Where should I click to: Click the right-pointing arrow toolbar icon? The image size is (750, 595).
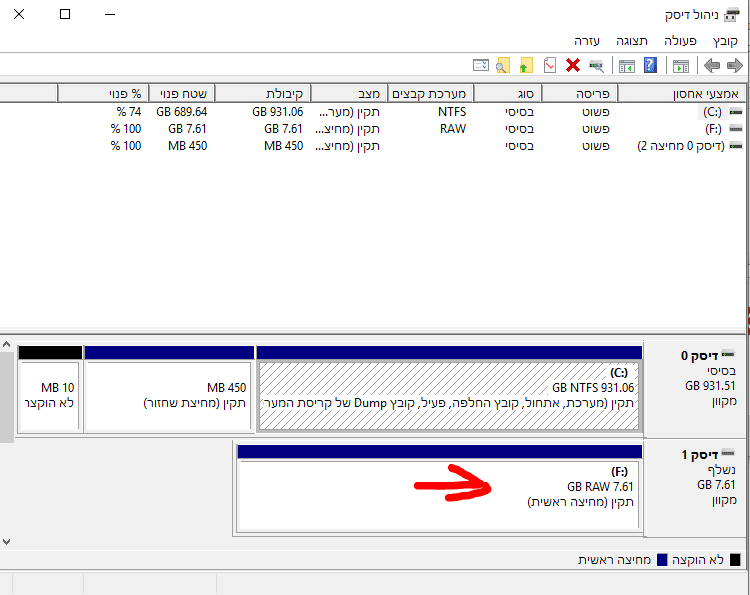coord(735,66)
